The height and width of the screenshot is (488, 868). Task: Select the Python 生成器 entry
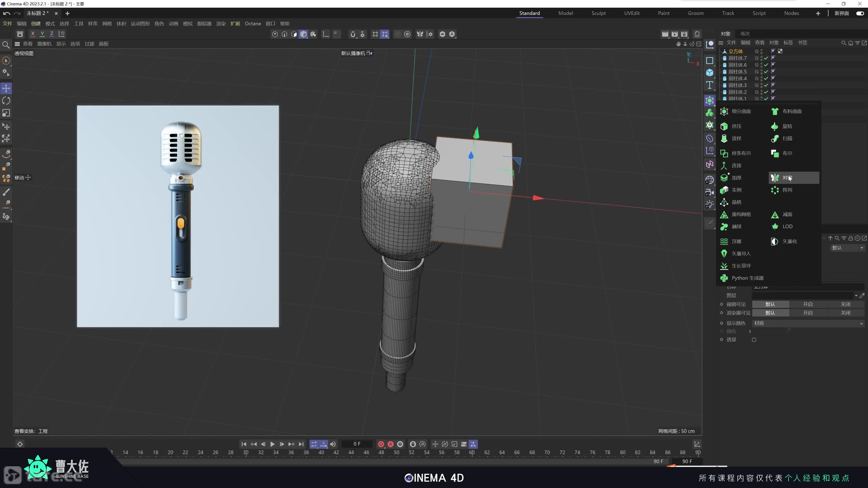[x=747, y=278]
